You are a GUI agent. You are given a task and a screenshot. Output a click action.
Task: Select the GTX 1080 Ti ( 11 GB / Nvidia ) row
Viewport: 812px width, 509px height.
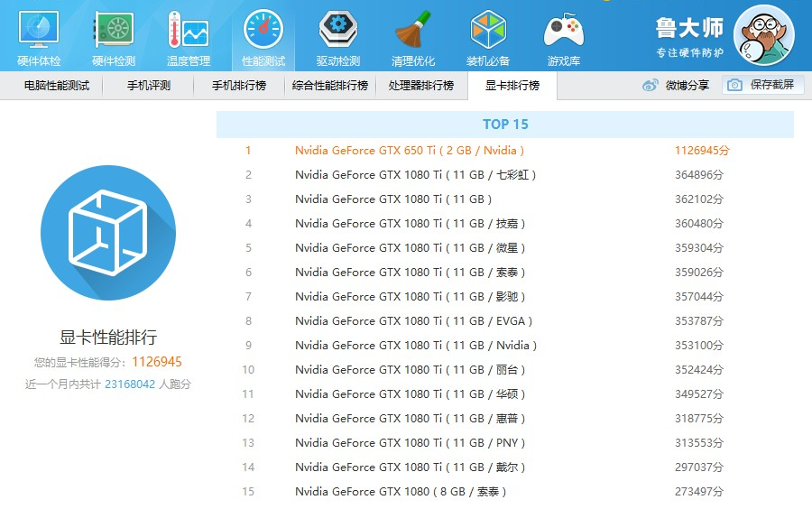pos(505,345)
